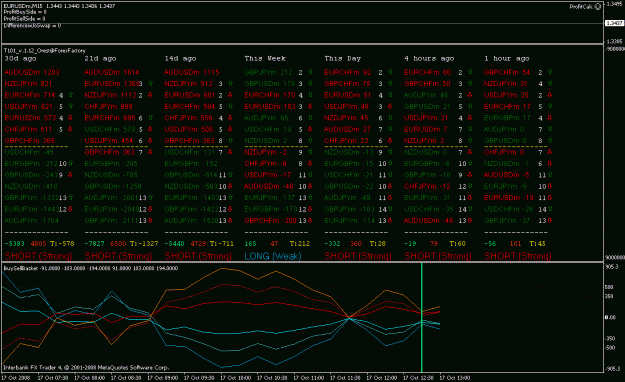Click the AUDUSDm 1115 row

[x=192, y=72]
